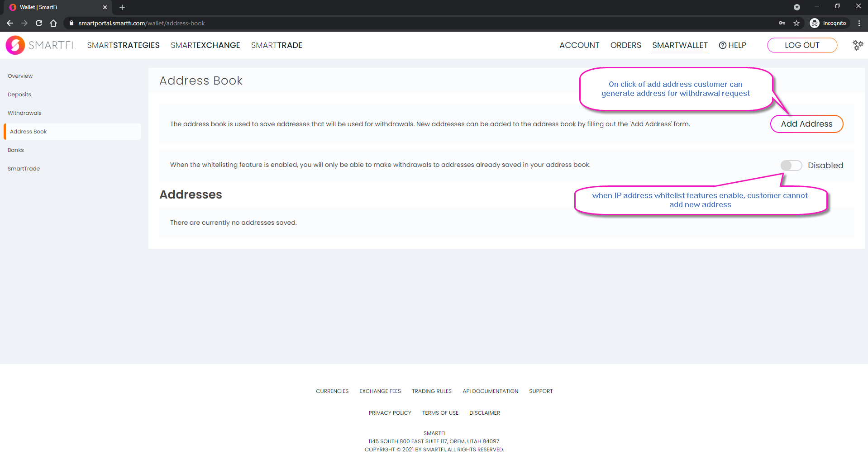Select Overview in the sidebar

[20, 76]
